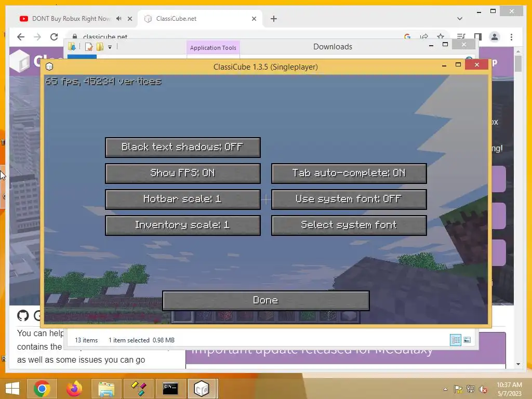Image resolution: width=532 pixels, height=399 pixels.
Task: Open network tray icon
Action: (x=471, y=389)
